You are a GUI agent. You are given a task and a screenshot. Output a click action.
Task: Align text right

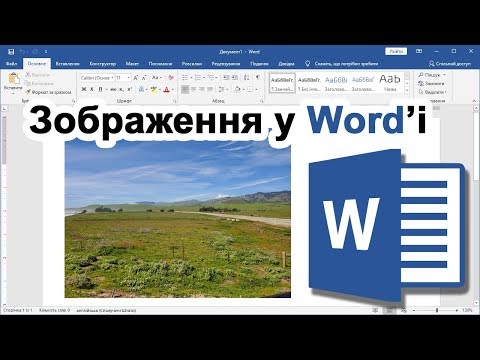(x=202, y=89)
